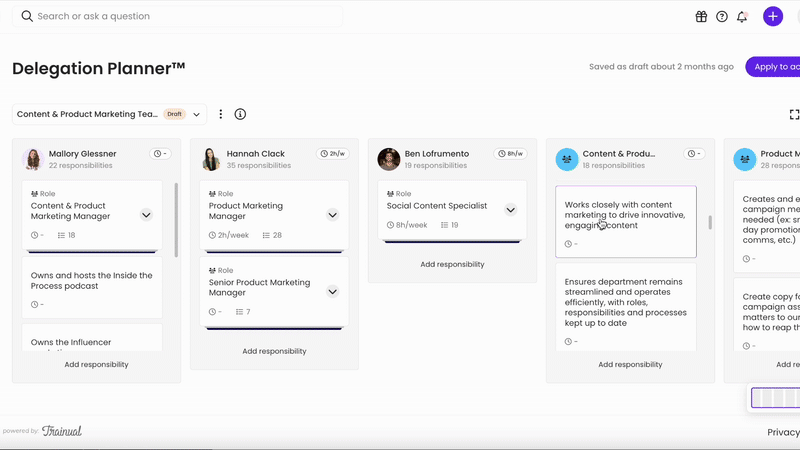Click the Ben Lofrumento name
800x450 pixels.
437,154
